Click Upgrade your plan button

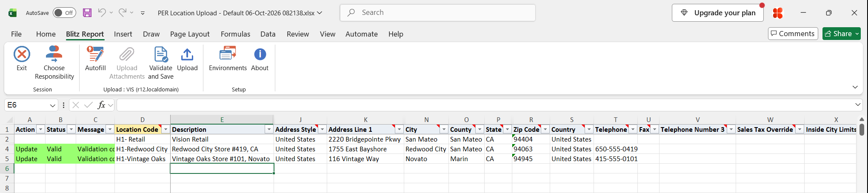coord(718,13)
